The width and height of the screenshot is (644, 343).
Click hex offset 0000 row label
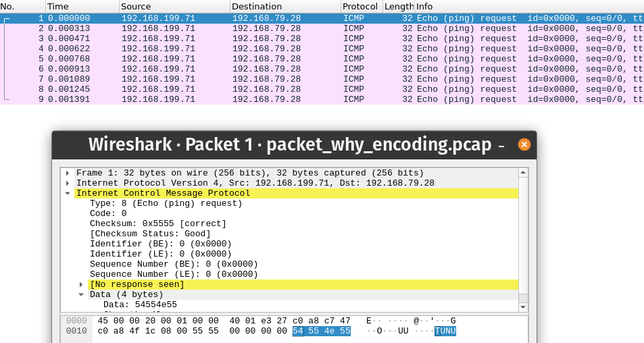pos(76,321)
